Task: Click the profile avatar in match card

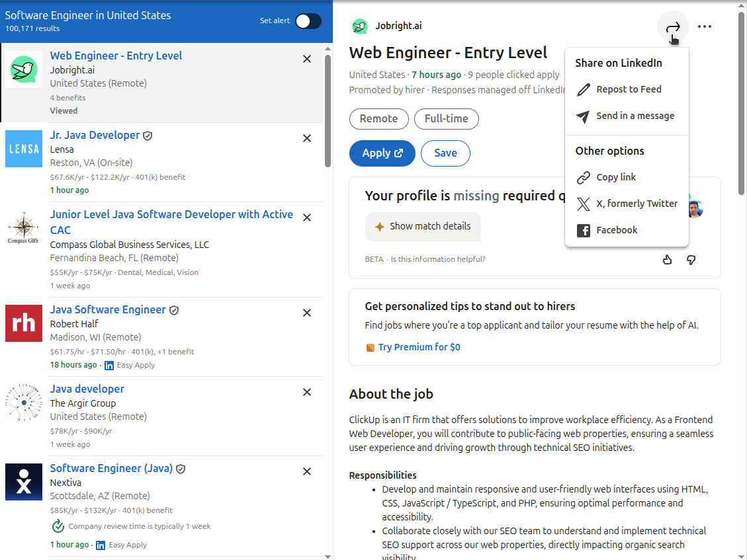Action: point(695,208)
